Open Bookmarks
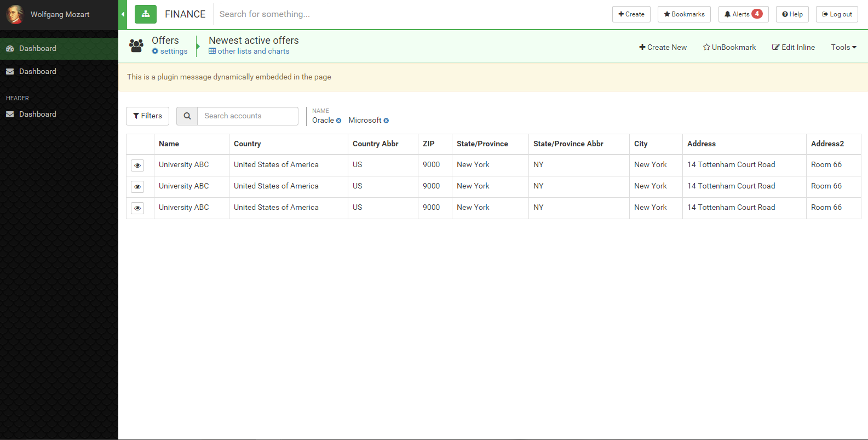Viewport: 868px width, 440px height. tap(684, 14)
